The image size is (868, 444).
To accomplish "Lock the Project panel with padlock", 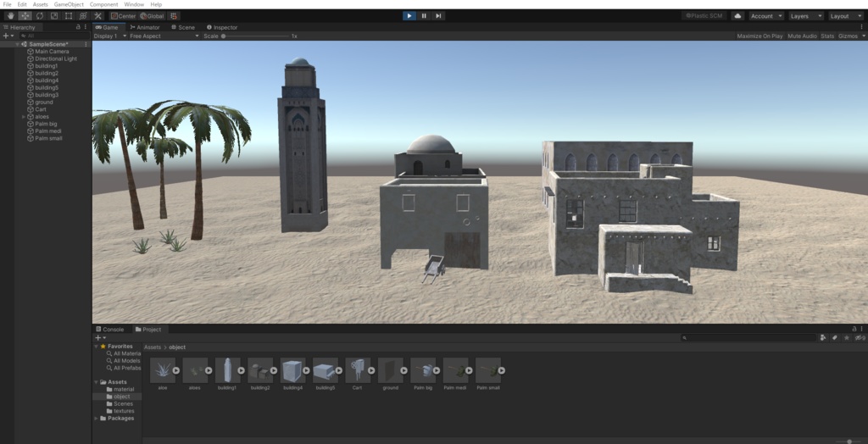I will click(854, 329).
